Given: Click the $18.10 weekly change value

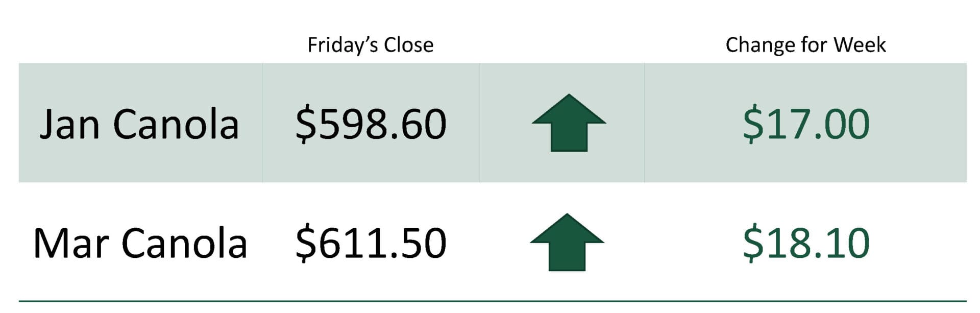Looking at the screenshot, I should point(806,243).
